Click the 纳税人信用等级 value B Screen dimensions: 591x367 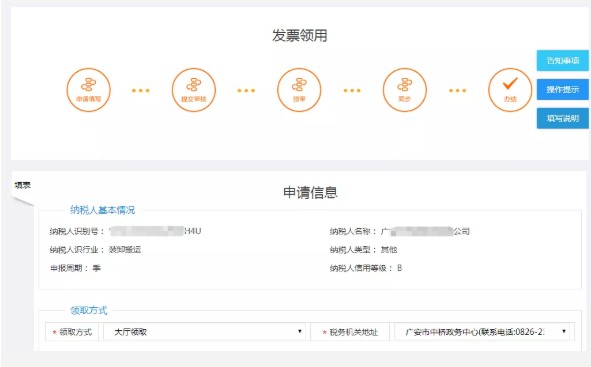400,268
